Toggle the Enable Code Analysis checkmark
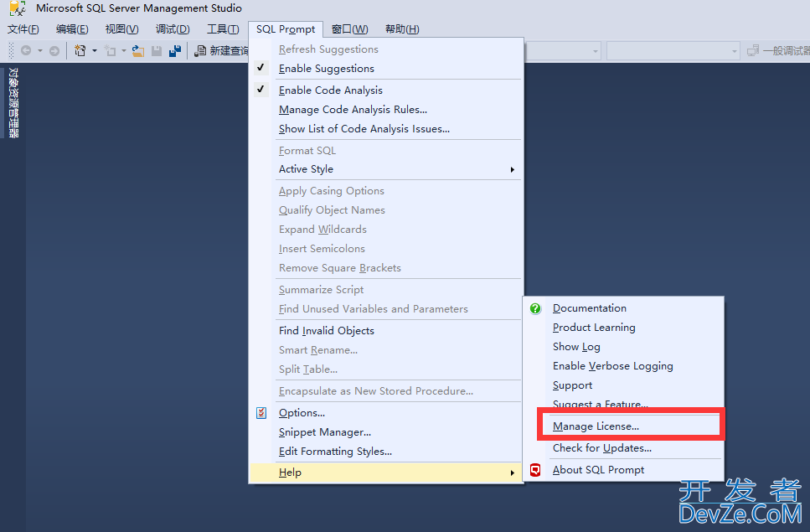810x532 pixels. tap(261, 90)
